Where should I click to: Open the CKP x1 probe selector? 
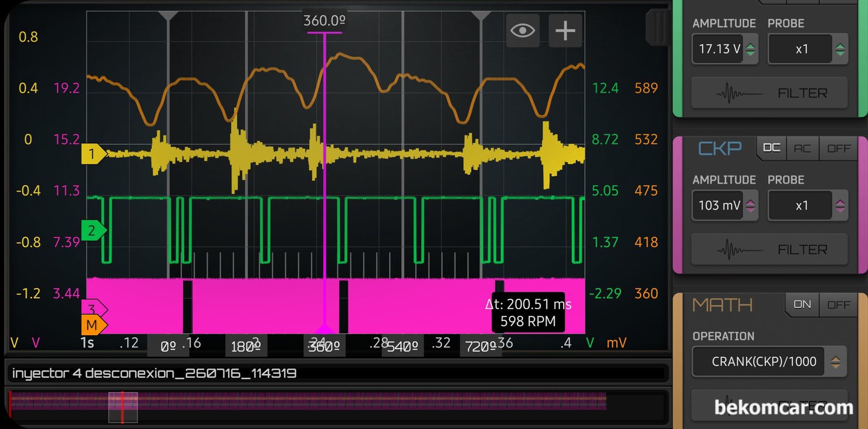click(808, 206)
